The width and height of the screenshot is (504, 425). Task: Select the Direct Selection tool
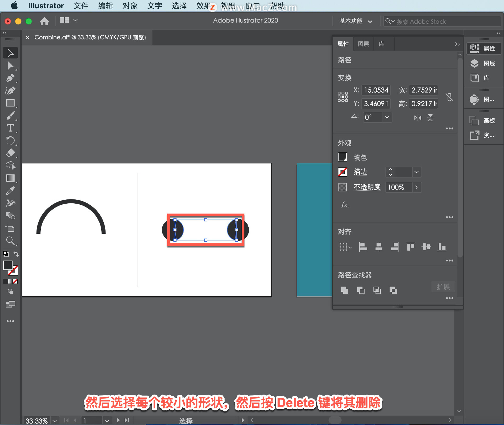[x=10, y=66]
